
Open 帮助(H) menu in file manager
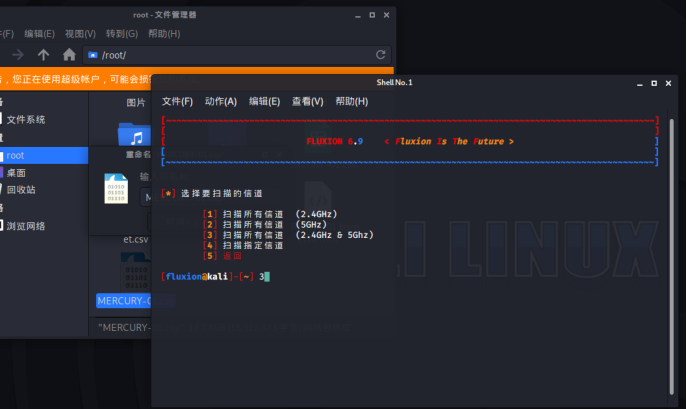(164, 34)
